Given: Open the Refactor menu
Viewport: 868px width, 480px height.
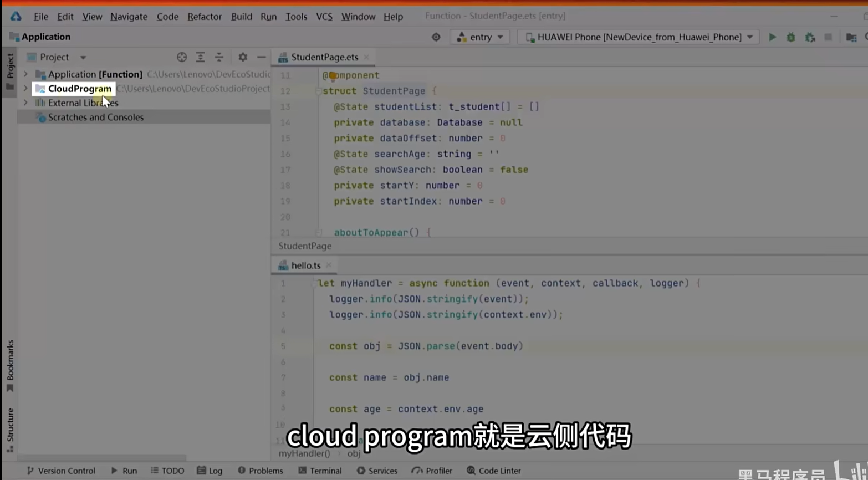Looking at the screenshot, I should point(204,17).
